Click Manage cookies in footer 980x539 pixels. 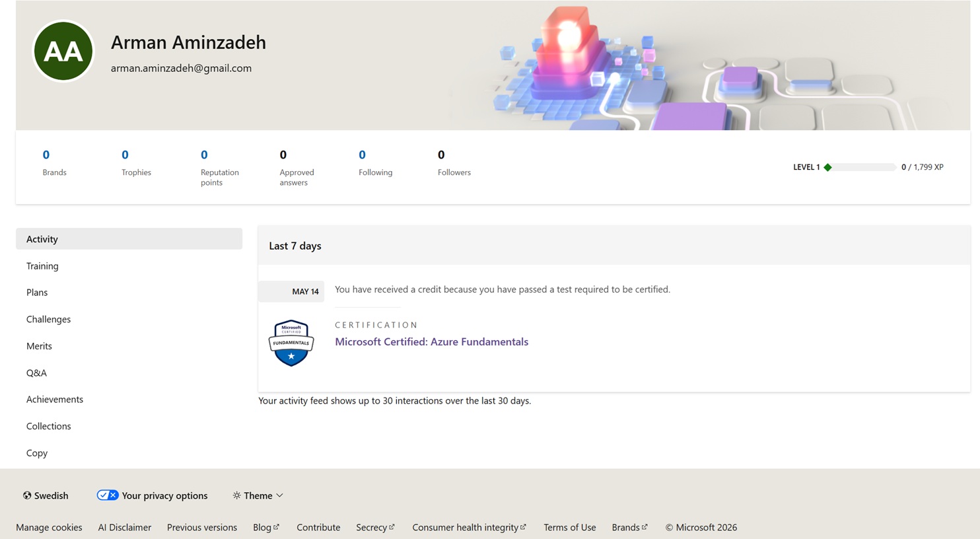[49, 527]
